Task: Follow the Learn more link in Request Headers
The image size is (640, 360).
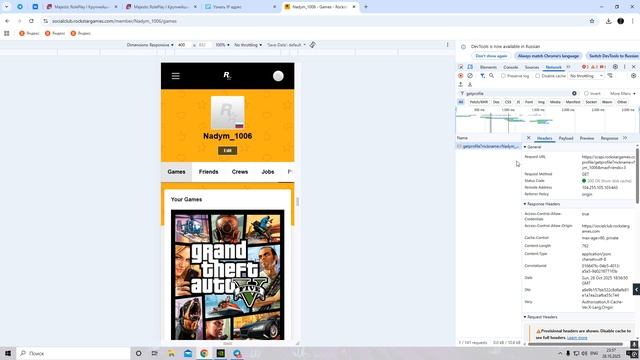Action: coord(577,338)
